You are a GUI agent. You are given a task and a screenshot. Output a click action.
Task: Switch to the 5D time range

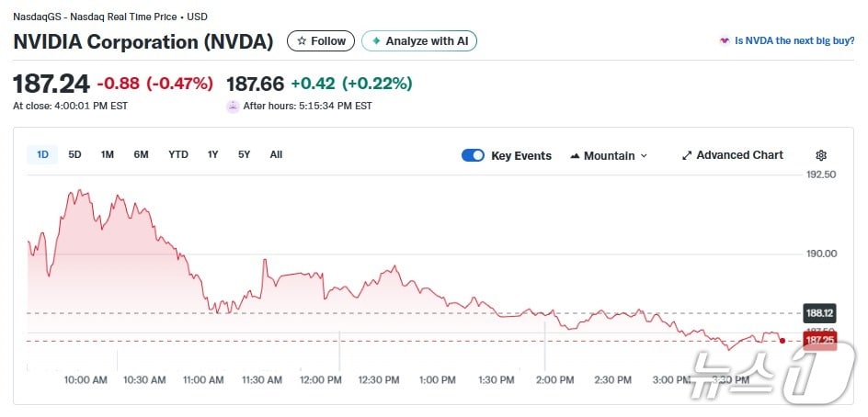pos(75,154)
